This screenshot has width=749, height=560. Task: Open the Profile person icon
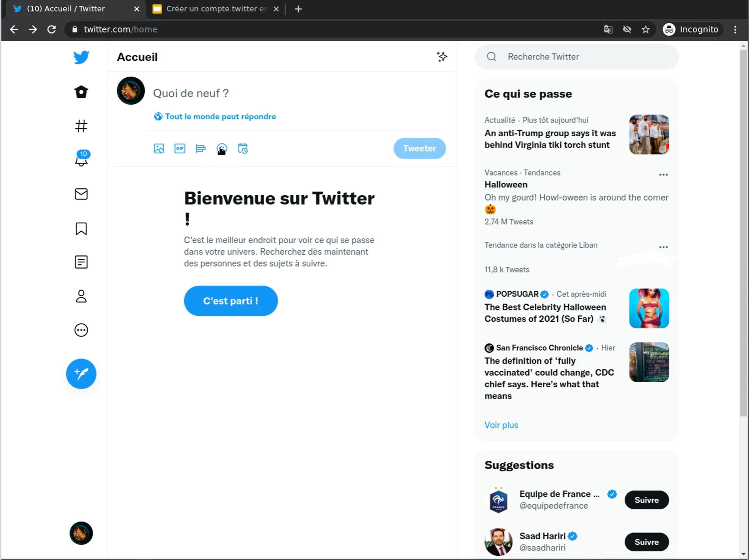click(x=81, y=296)
